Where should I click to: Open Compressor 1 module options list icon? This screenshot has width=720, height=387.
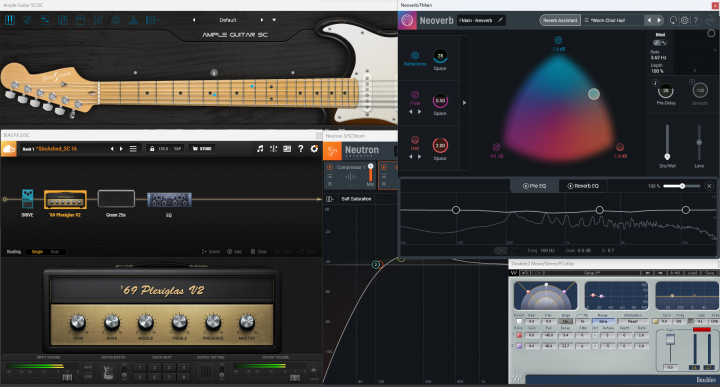coord(330,176)
